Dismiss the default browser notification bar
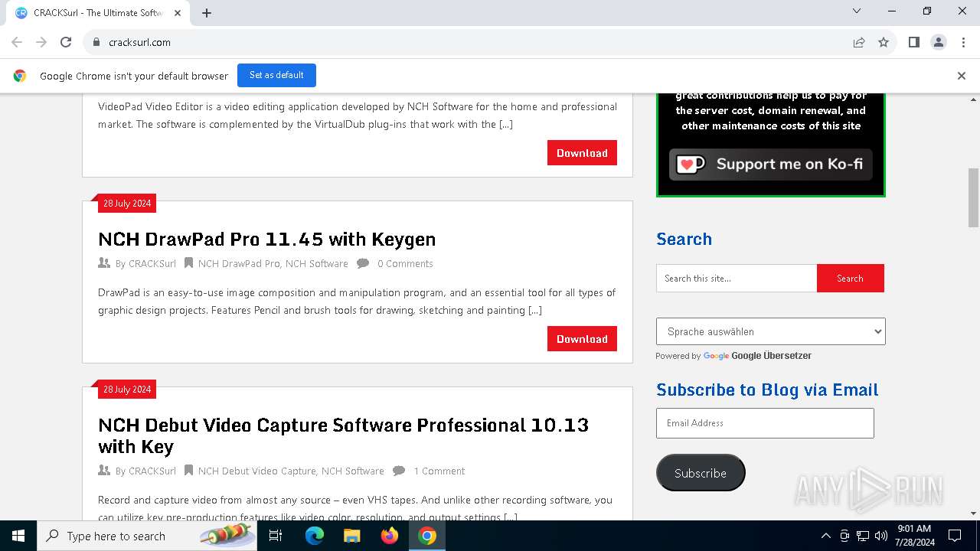980x551 pixels. pos(962,75)
